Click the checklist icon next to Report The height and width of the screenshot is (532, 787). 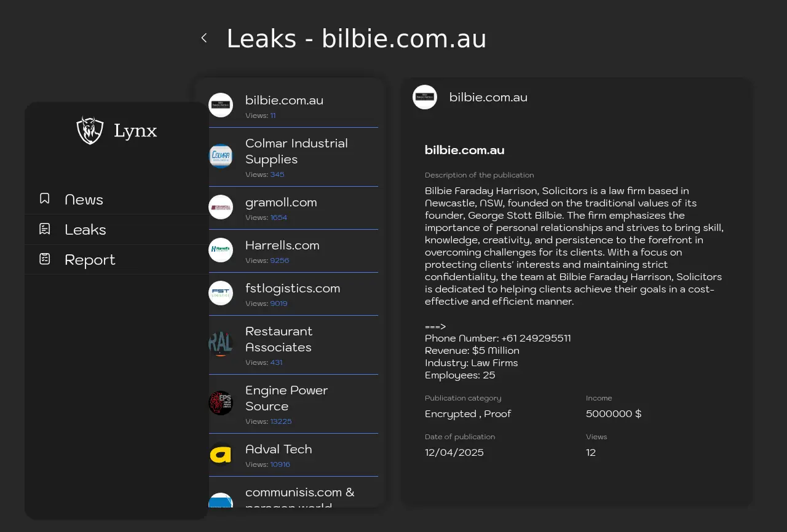[45, 259]
